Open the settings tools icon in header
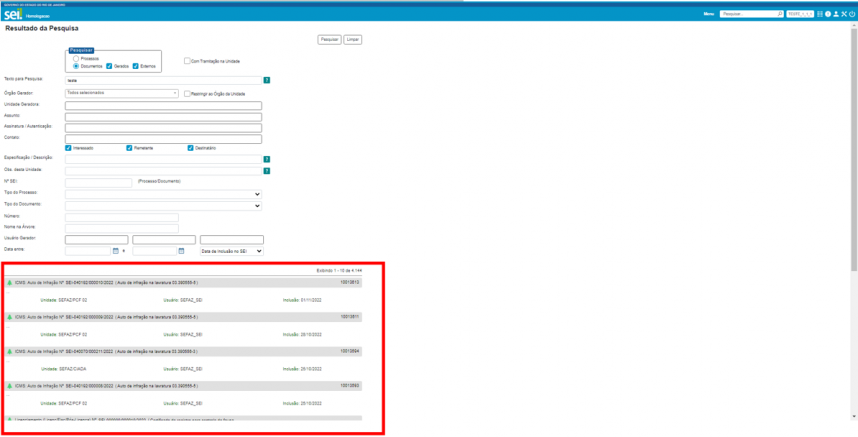 pyautogui.click(x=843, y=15)
